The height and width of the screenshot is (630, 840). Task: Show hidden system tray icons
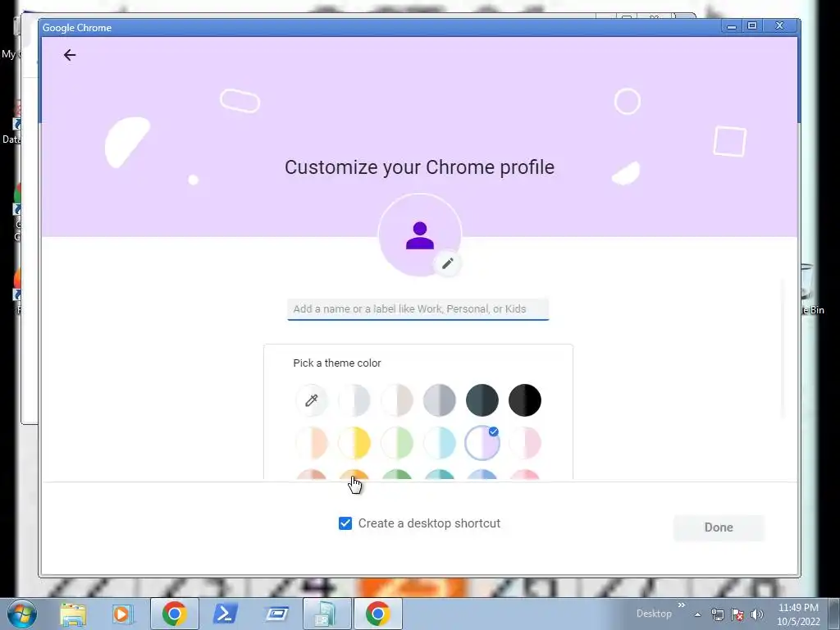point(697,614)
